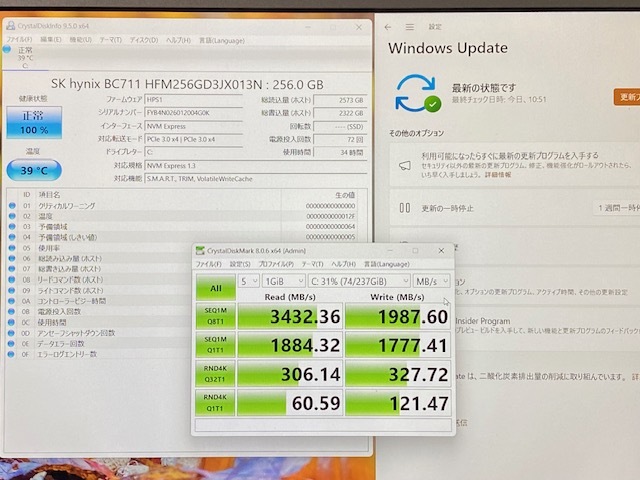Image resolution: width=640 pixels, height=480 pixels.
Task: Open CrystalDiskInfo 機能(U) menu
Action: click(80, 40)
